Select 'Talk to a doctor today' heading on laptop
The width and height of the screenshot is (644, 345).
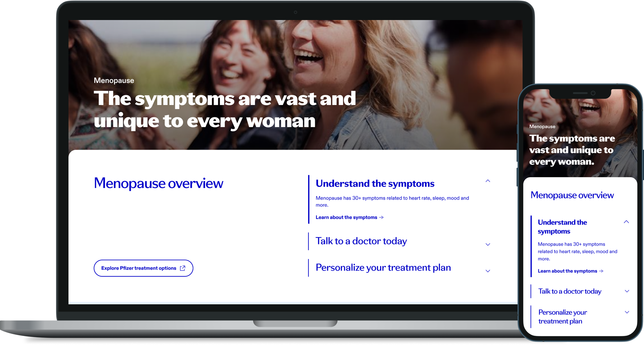(361, 241)
